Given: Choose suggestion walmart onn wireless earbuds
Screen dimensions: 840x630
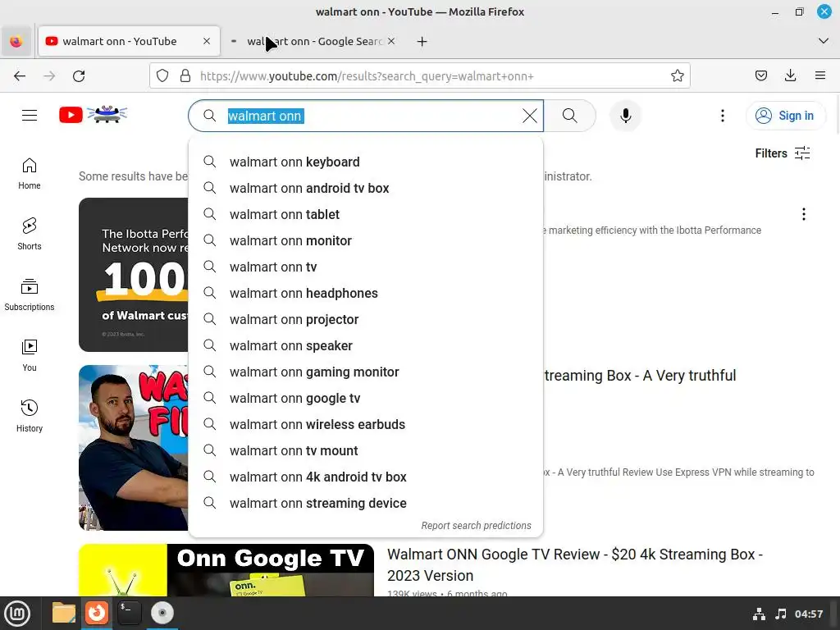Looking at the screenshot, I should point(366,424).
